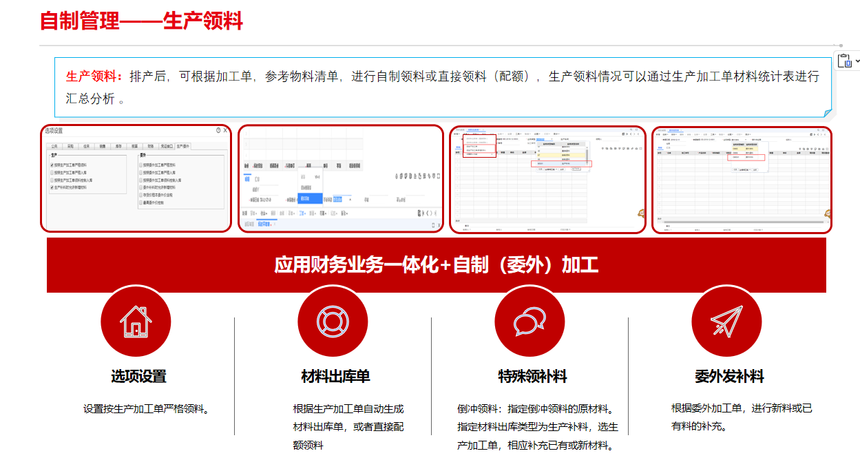Click the heading 材料出库单
The image size is (860, 460).
pyautogui.click(x=335, y=377)
